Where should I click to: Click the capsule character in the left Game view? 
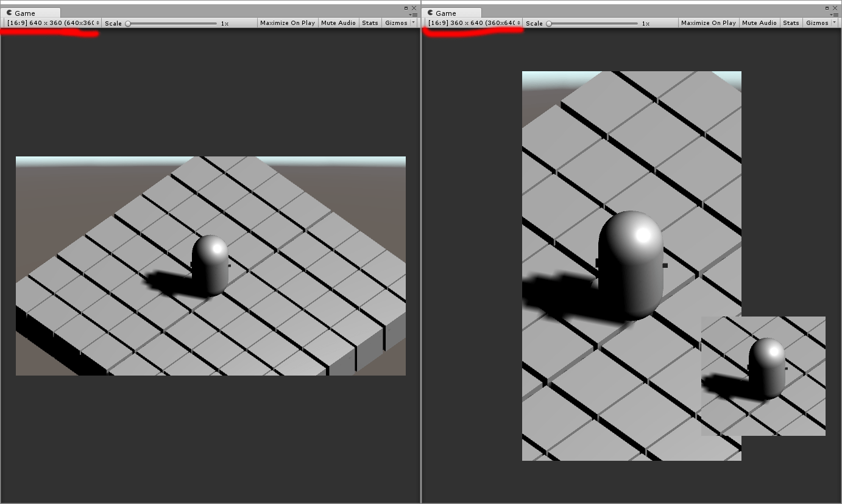pyautogui.click(x=210, y=265)
